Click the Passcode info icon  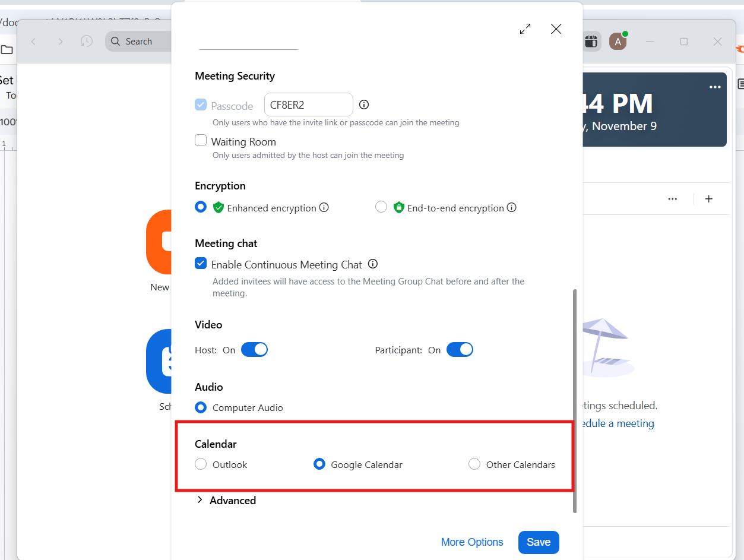click(x=365, y=105)
